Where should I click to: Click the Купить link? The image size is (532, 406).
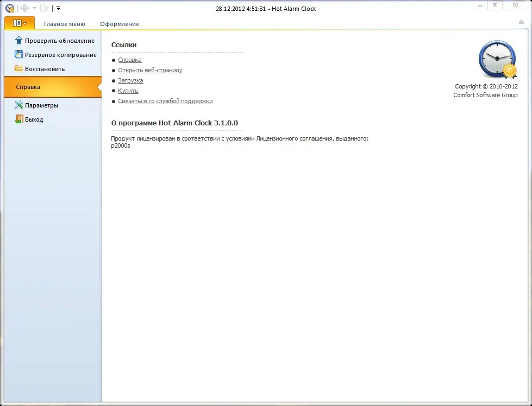tap(128, 91)
